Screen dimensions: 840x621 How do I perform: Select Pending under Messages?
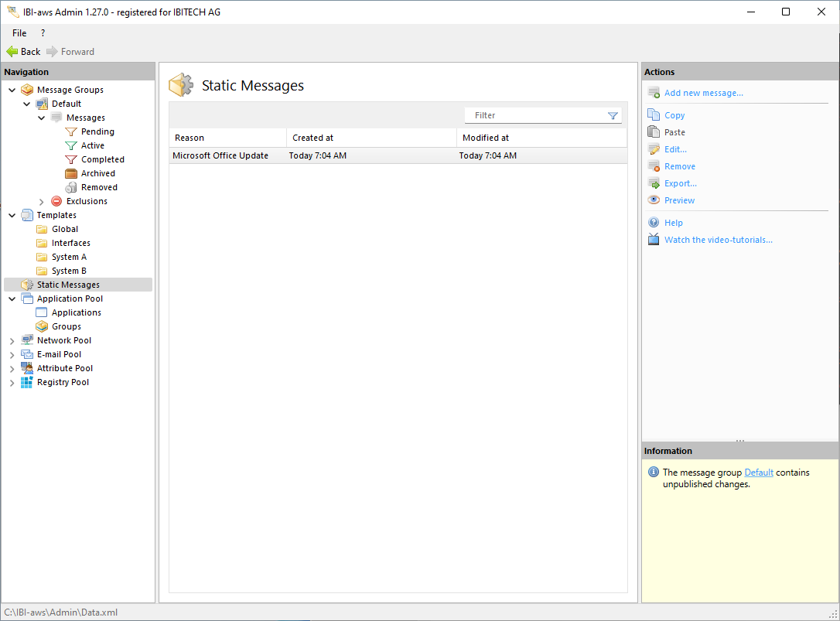coord(97,131)
